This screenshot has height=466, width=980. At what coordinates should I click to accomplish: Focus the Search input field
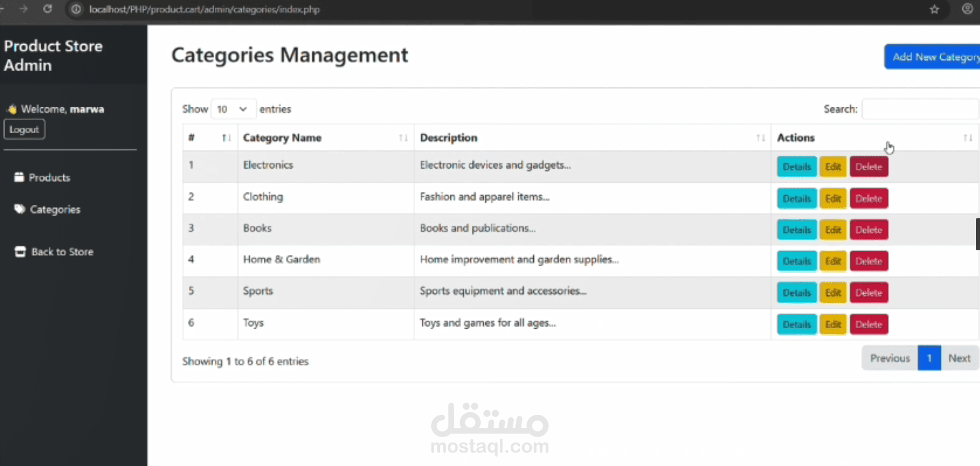coord(920,109)
